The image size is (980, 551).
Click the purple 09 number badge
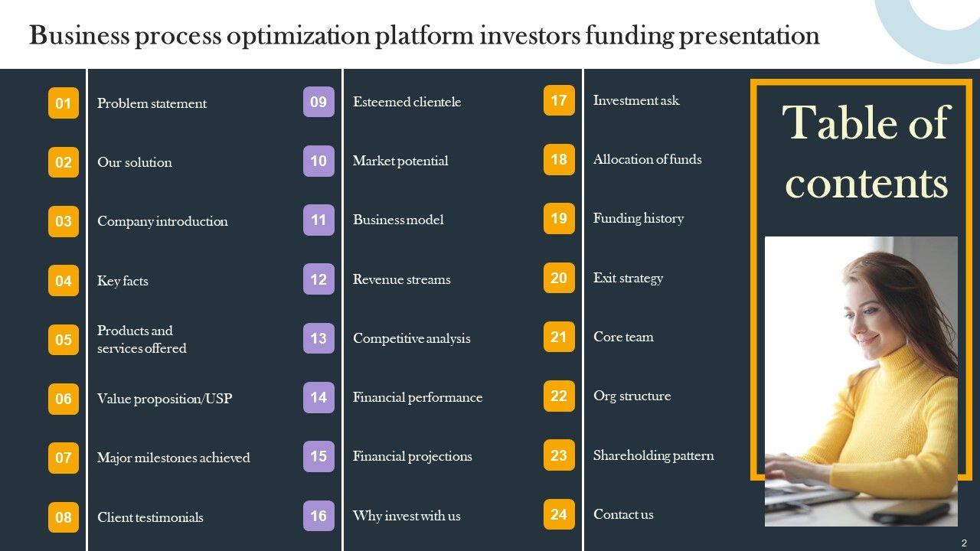click(x=318, y=102)
